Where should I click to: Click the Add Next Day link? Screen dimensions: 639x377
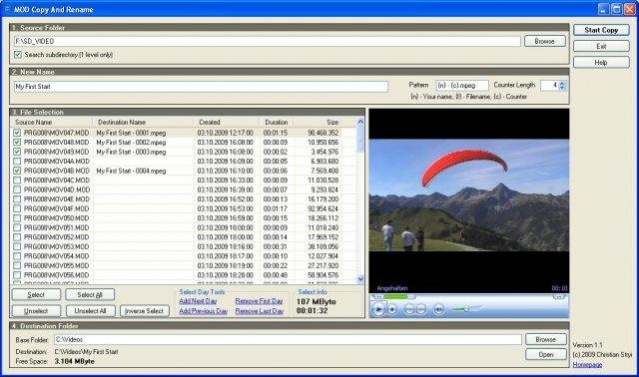[198, 301]
